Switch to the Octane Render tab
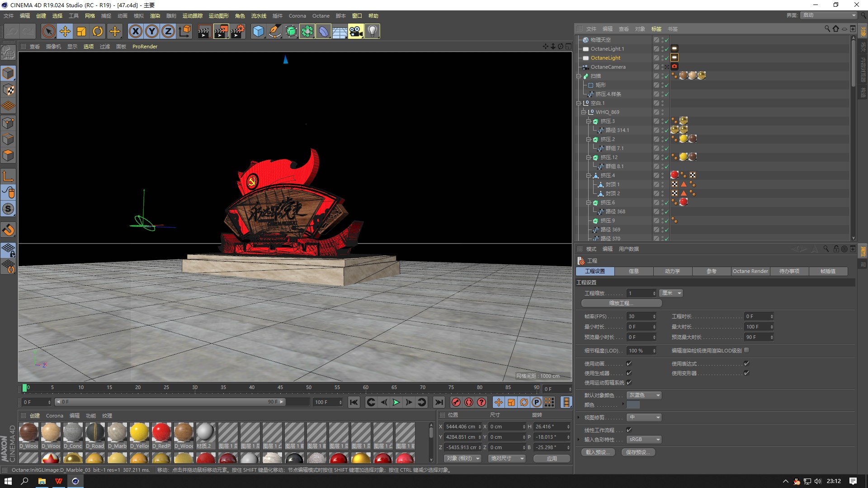 pyautogui.click(x=750, y=272)
